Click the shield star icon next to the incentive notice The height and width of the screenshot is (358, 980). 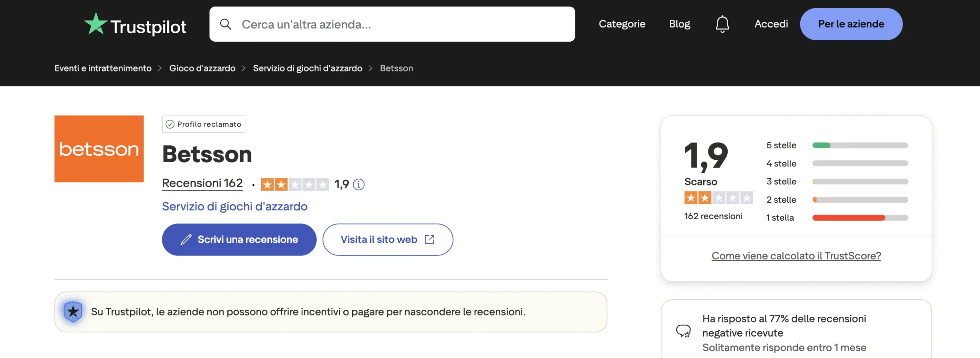pyautogui.click(x=74, y=312)
